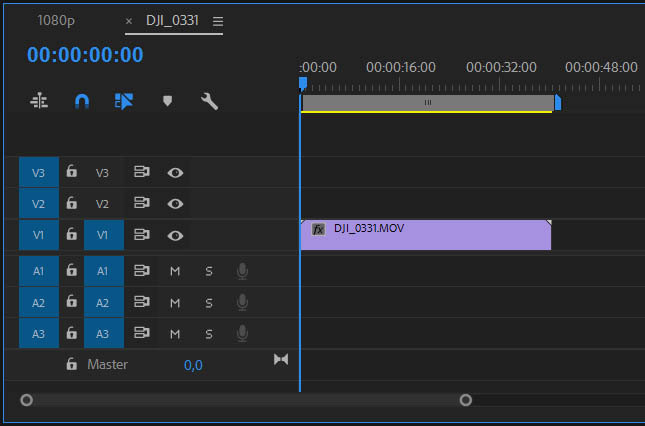Lock the A3 audio track
645x426 pixels.
coord(72,332)
